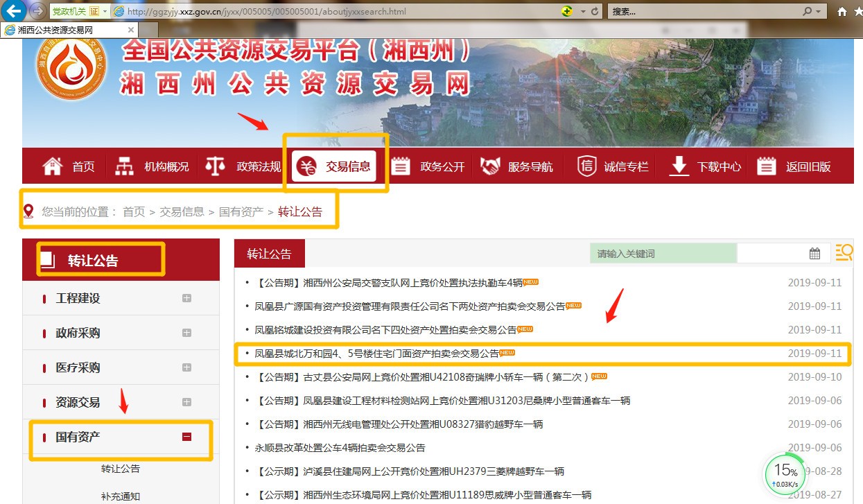863x504 pixels.
Task: Expand the 工程建设 category plus sign
Action: pos(186,297)
